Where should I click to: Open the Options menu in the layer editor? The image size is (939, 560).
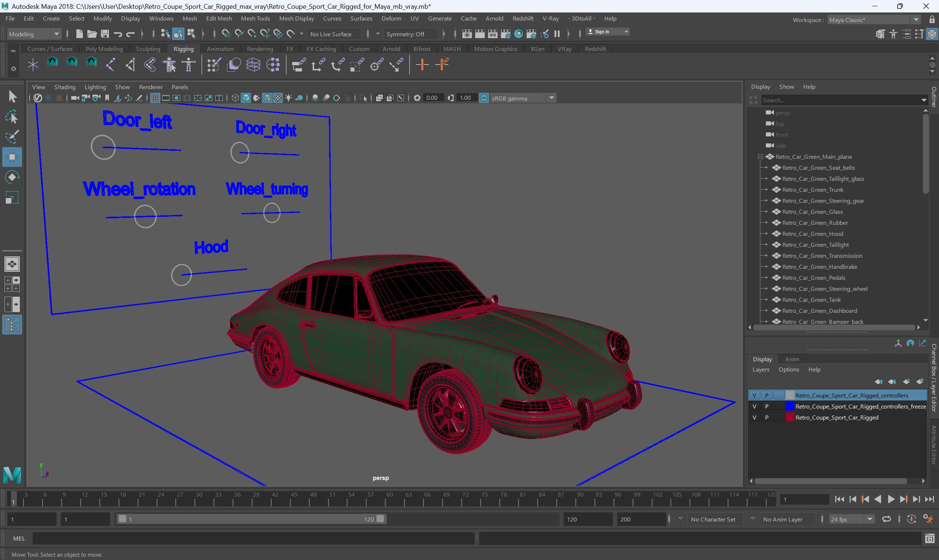click(789, 369)
